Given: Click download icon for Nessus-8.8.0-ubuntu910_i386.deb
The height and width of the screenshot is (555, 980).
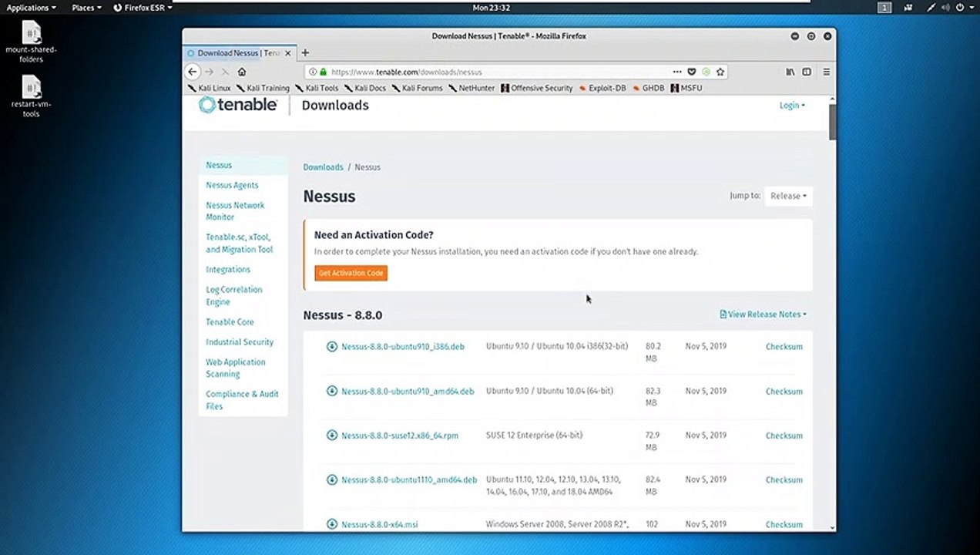Looking at the screenshot, I should tap(332, 346).
